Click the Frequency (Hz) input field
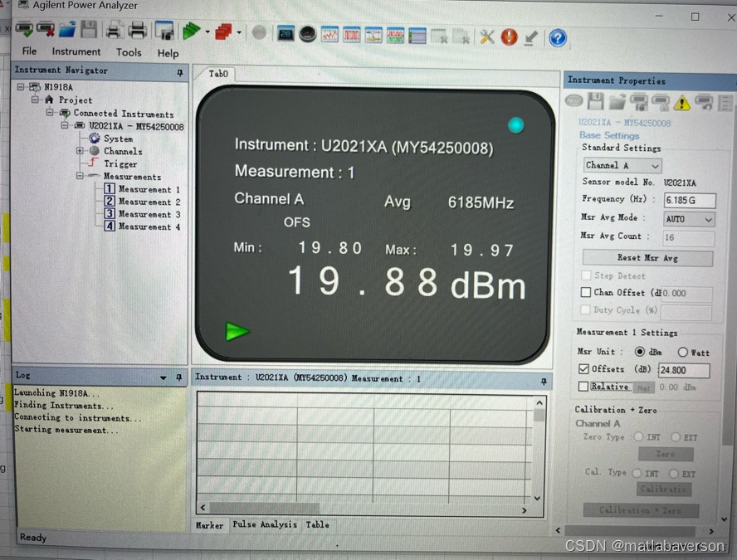Viewport: 737px width, 560px height. click(690, 200)
